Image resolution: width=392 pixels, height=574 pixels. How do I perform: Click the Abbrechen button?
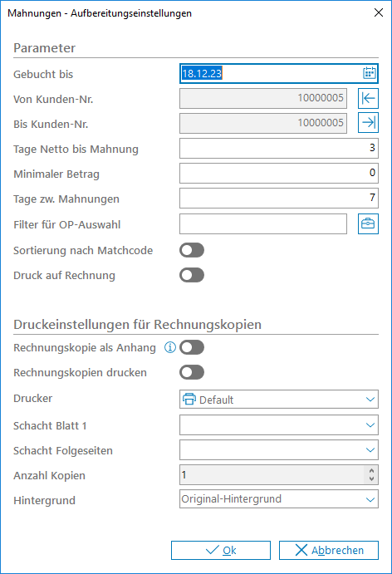[x=329, y=550]
